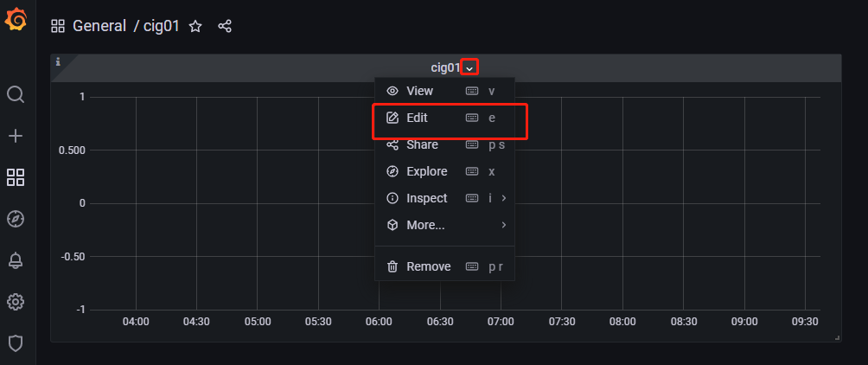Click the Create plus icon in sidebar

point(16,136)
